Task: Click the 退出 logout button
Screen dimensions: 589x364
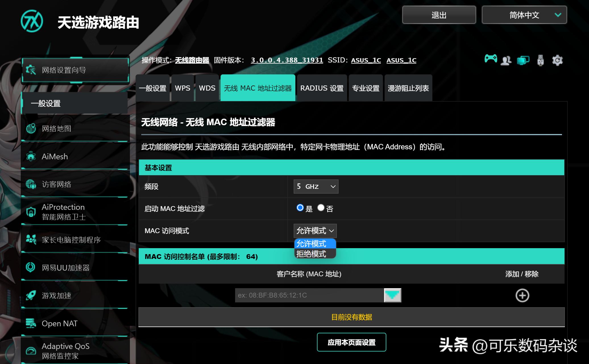Action: coord(439,15)
